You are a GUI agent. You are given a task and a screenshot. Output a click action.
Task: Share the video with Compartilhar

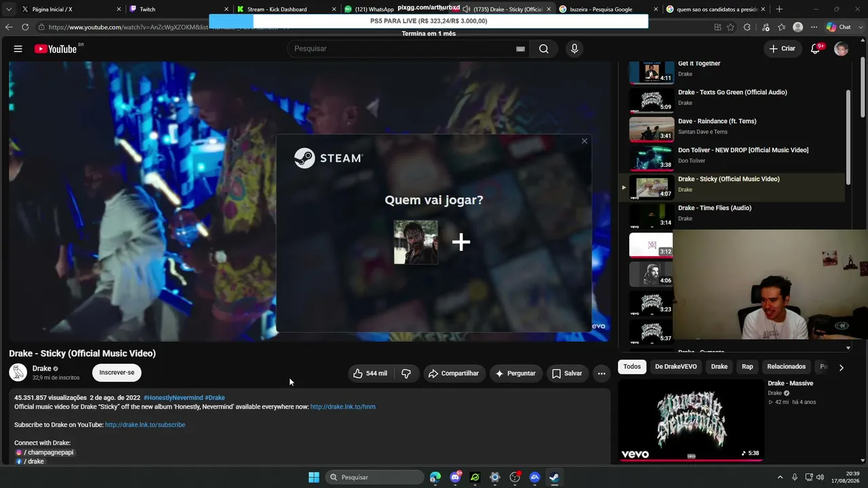point(454,373)
